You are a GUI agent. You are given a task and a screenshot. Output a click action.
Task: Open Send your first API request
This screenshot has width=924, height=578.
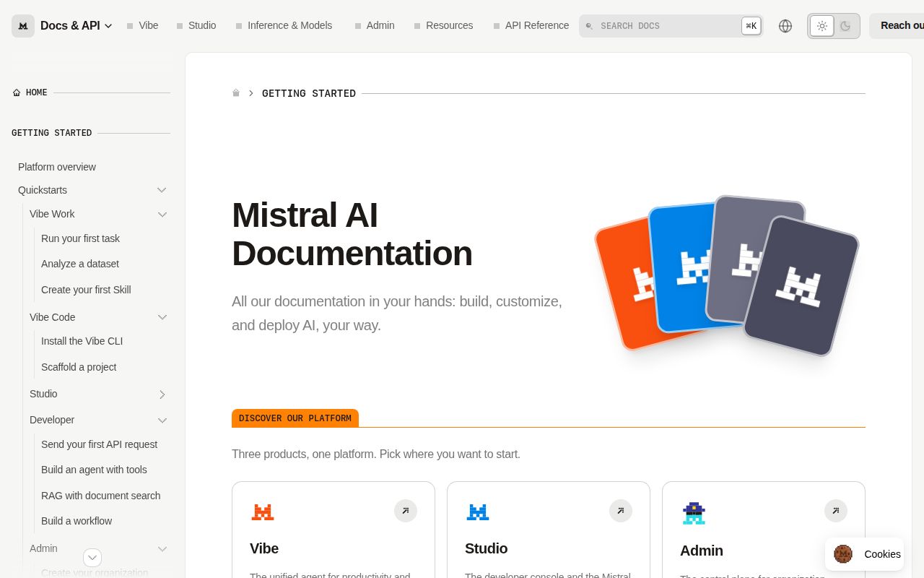pyautogui.click(x=99, y=444)
